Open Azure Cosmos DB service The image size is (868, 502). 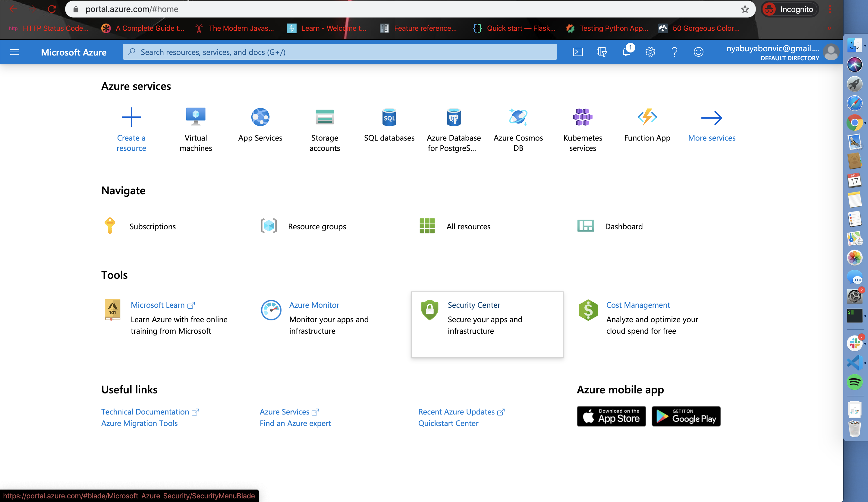pyautogui.click(x=518, y=130)
